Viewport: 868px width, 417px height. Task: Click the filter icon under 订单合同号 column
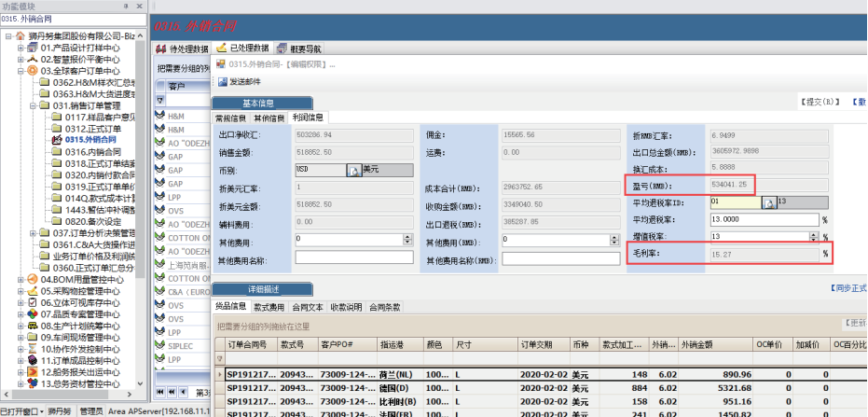(x=221, y=359)
